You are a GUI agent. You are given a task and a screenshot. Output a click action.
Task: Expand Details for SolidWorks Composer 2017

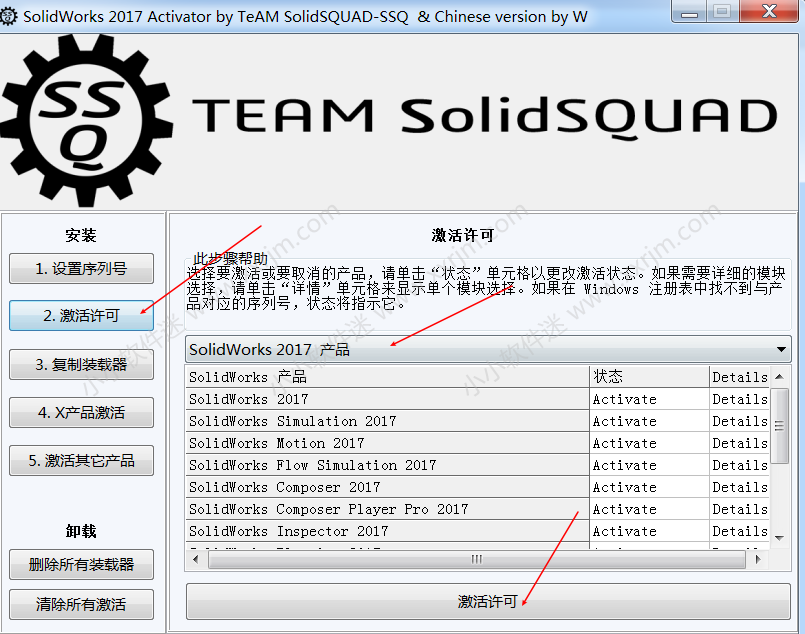(x=739, y=487)
